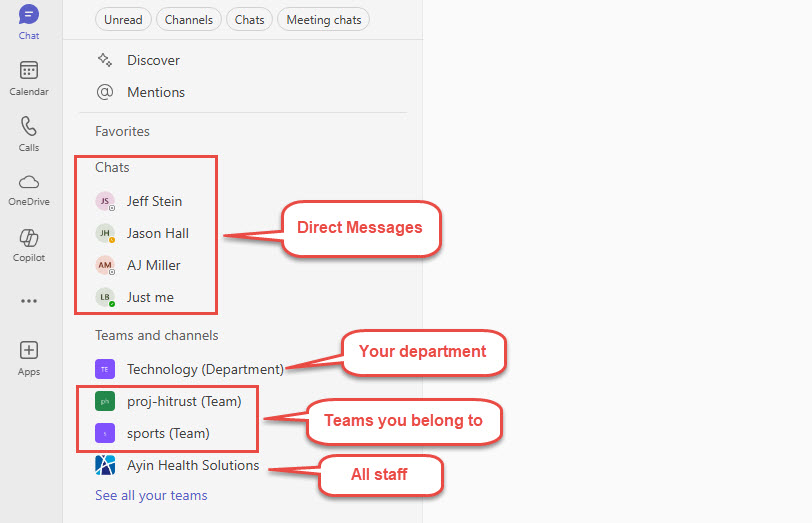Show more apps via ellipsis icon
The width and height of the screenshot is (812, 523).
point(29,301)
